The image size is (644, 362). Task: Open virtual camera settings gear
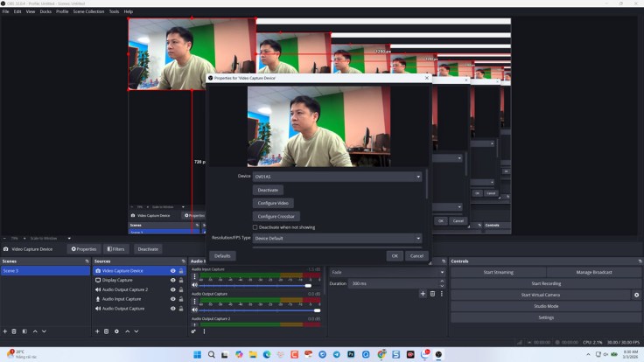click(637, 295)
